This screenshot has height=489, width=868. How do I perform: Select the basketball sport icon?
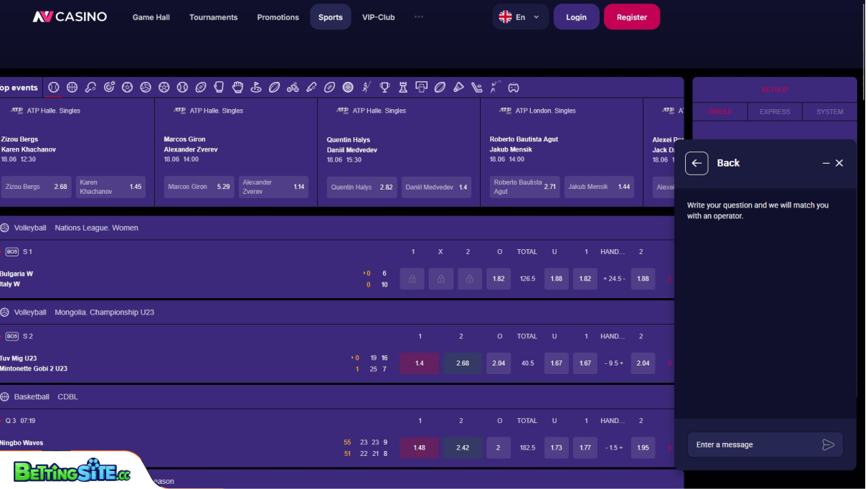click(x=72, y=88)
